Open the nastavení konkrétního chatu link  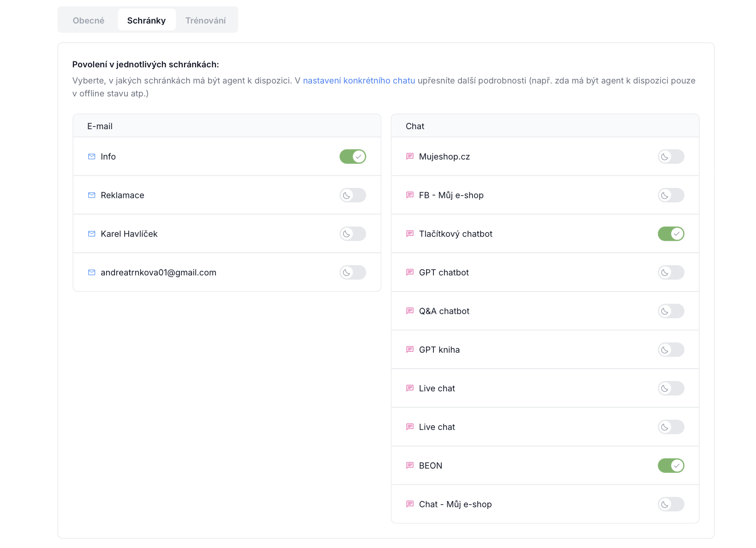click(x=359, y=81)
